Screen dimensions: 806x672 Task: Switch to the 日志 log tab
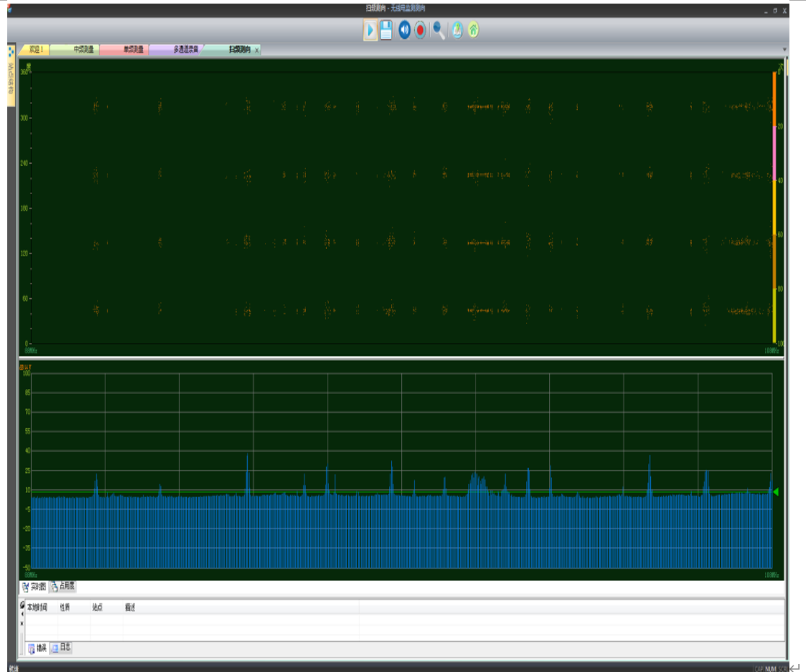[x=61, y=647]
